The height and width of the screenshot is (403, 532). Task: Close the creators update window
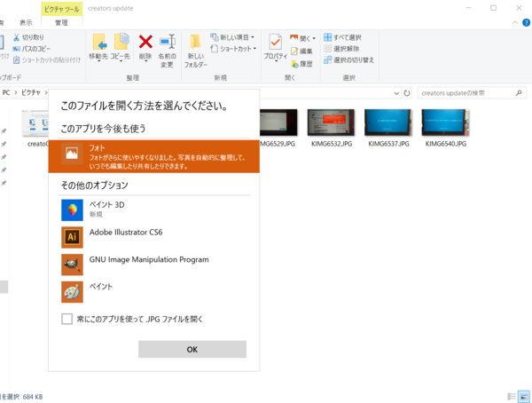tap(519, 8)
